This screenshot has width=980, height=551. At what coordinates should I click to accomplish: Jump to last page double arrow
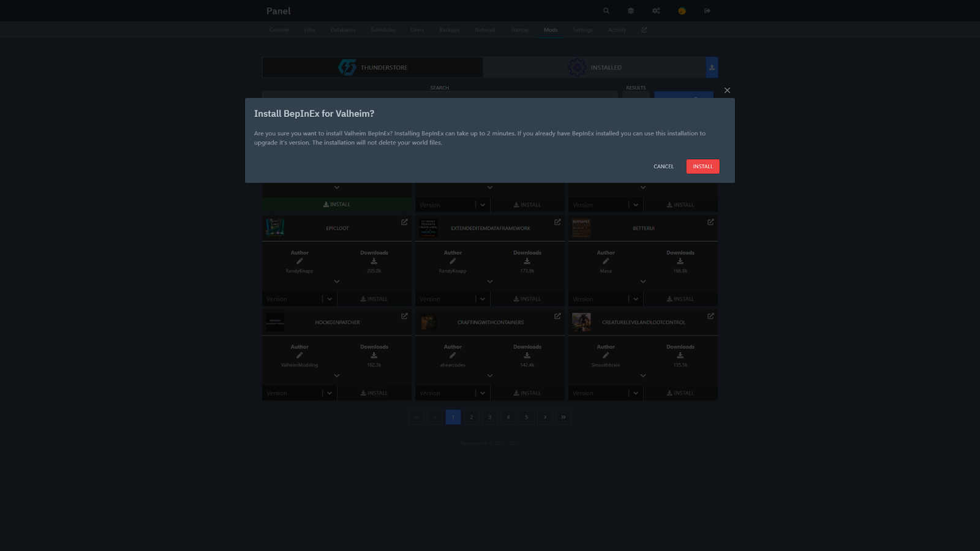tap(563, 417)
